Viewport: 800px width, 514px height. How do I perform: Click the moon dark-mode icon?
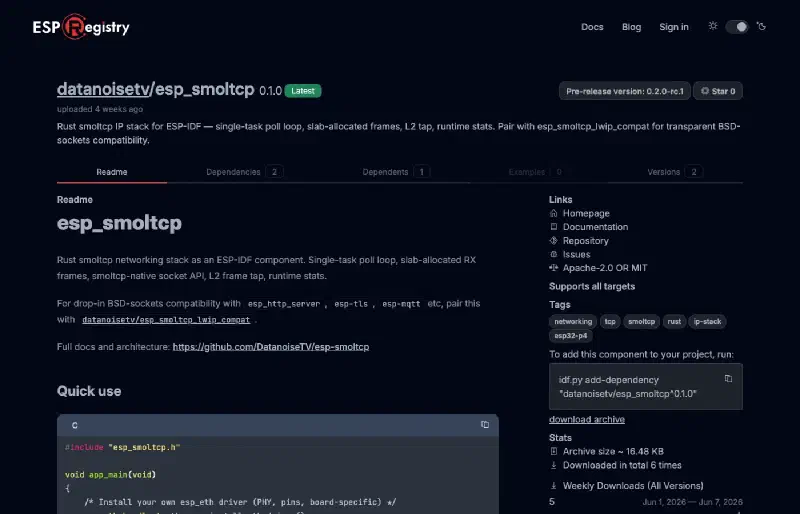tap(761, 26)
